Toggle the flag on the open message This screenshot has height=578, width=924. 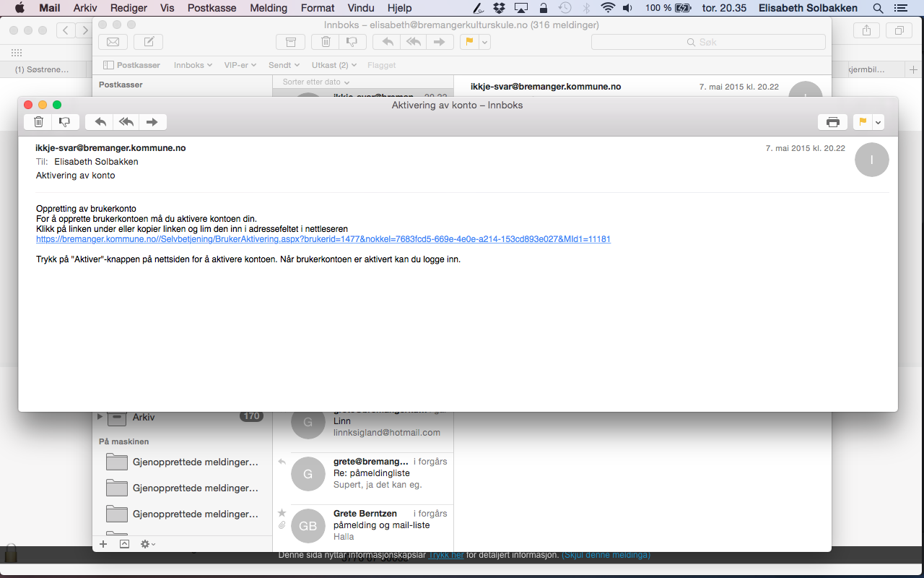point(862,122)
